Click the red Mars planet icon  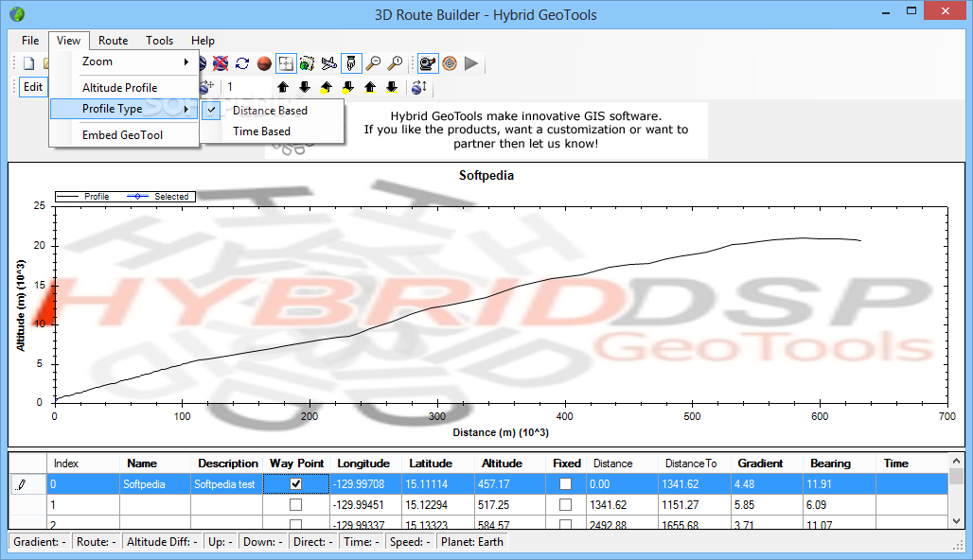264,63
